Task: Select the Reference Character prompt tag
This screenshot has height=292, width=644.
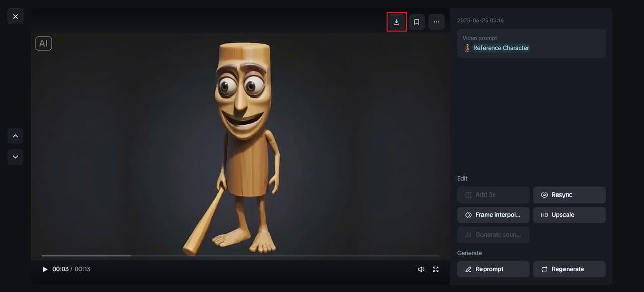Action: [x=501, y=48]
